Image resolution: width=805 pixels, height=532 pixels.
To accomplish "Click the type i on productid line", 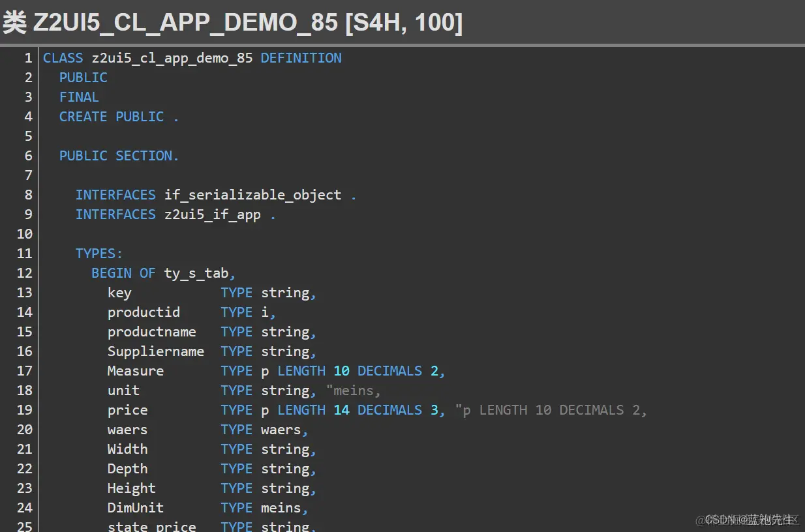I will click(x=265, y=312).
